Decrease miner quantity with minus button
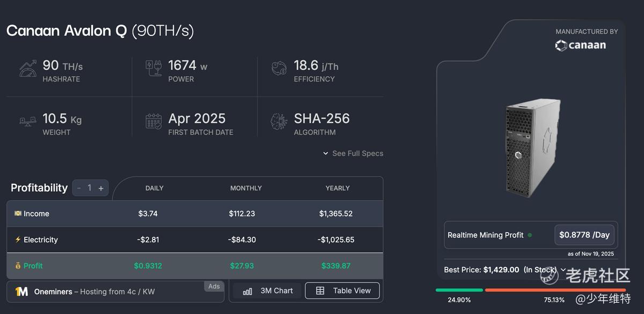The image size is (644, 314). [x=79, y=188]
